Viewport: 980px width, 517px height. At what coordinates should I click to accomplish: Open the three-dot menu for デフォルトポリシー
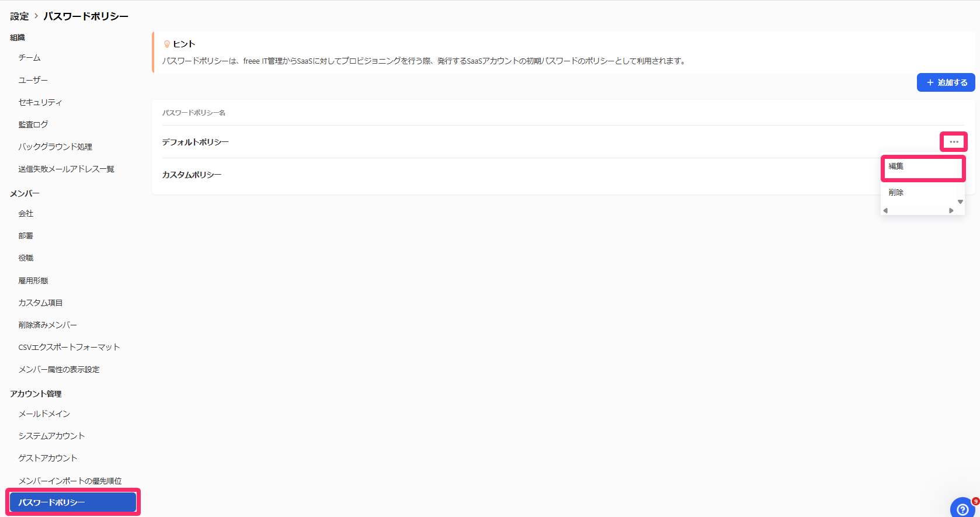coord(954,142)
